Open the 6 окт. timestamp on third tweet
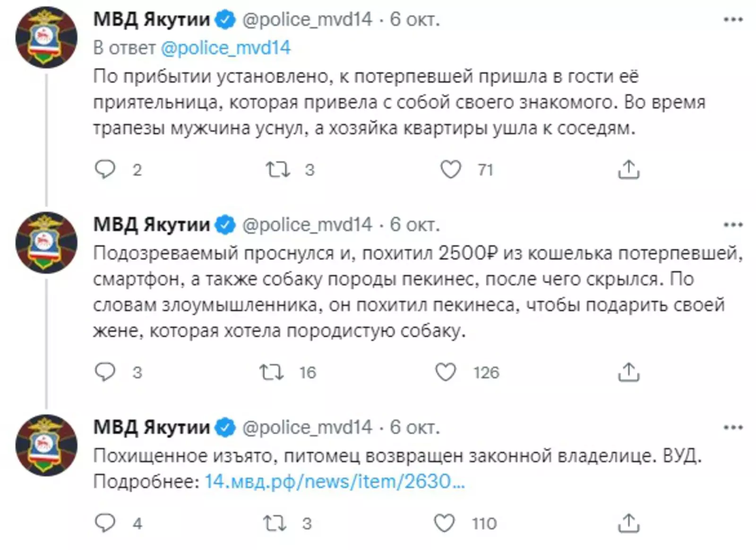 click(414, 428)
